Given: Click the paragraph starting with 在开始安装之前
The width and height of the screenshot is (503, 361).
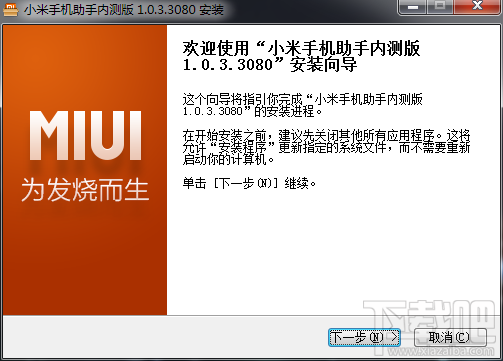Looking at the screenshot, I should (326, 147).
